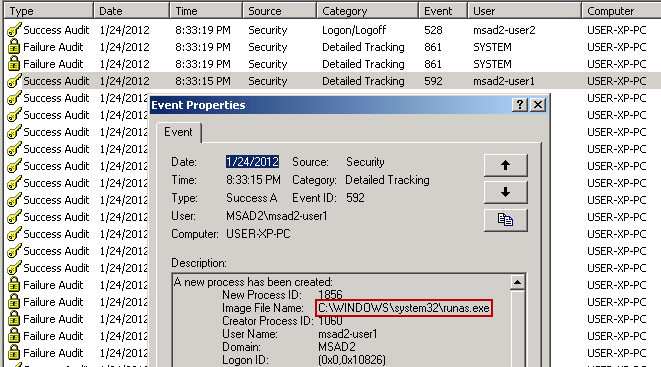The image size is (661, 367).
Task: Click the Creator Process ID value 1060
Action: tap(330, 321)
